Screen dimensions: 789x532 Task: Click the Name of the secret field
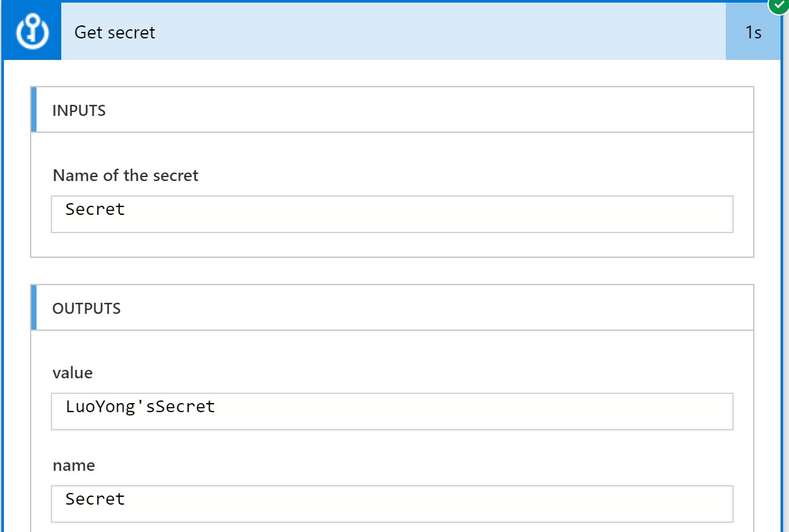point(392,214)
